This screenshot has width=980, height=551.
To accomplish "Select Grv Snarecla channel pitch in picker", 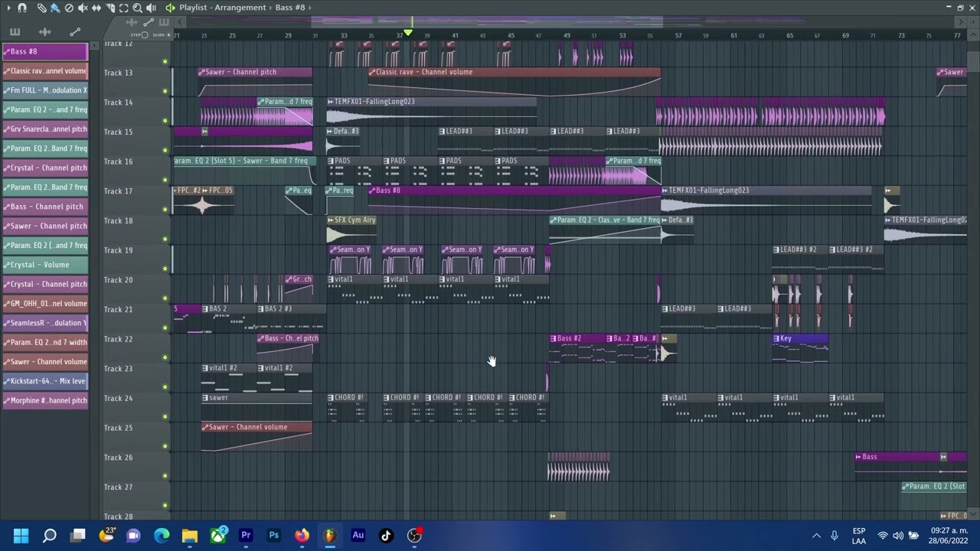I will click(44, 129).
